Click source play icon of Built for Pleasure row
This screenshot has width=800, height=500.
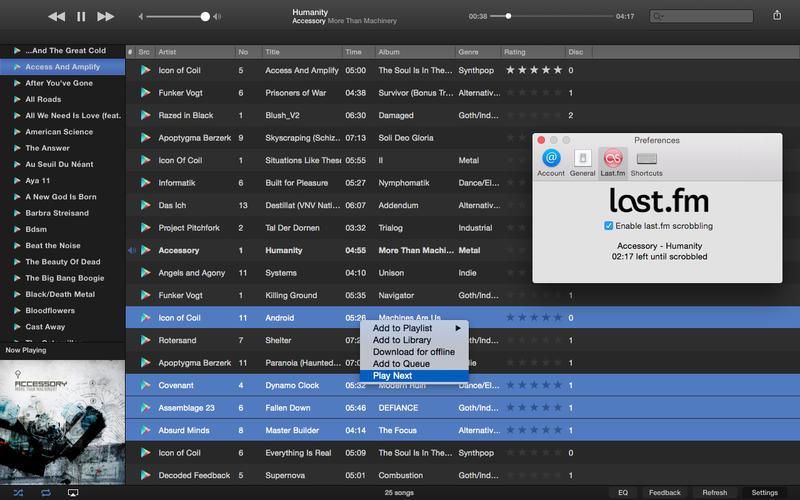tap(145, 182)
